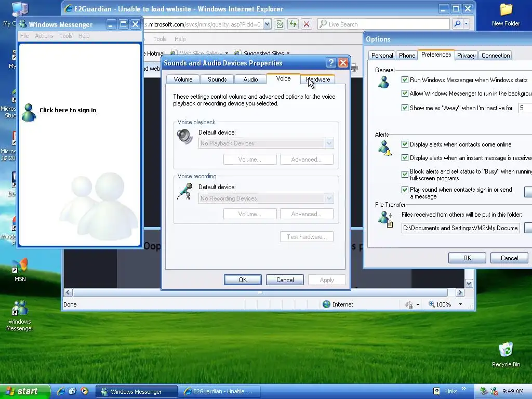Screen dimensions: 532x399
Task: Switch to the Volume tab
Action: click(183, 79)
